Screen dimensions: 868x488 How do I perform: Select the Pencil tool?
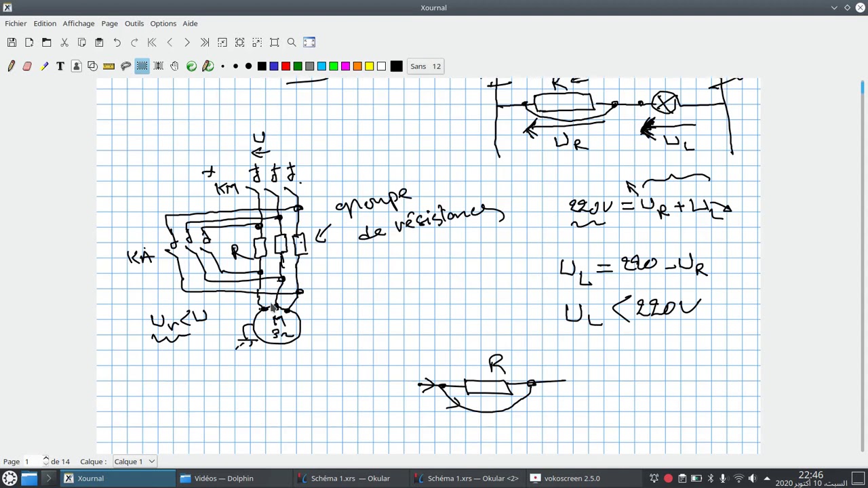pos(11,66)
